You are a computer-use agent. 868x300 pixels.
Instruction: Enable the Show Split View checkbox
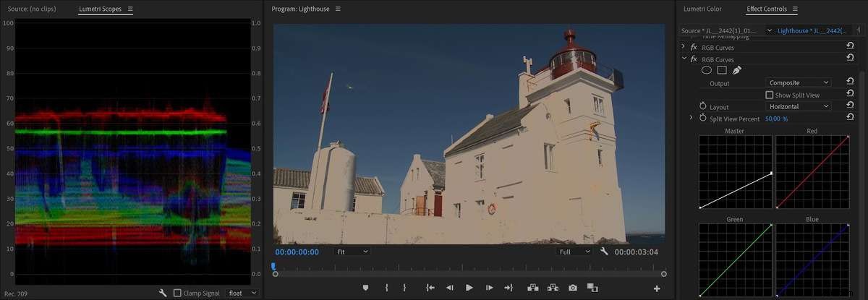click(770, 95)
